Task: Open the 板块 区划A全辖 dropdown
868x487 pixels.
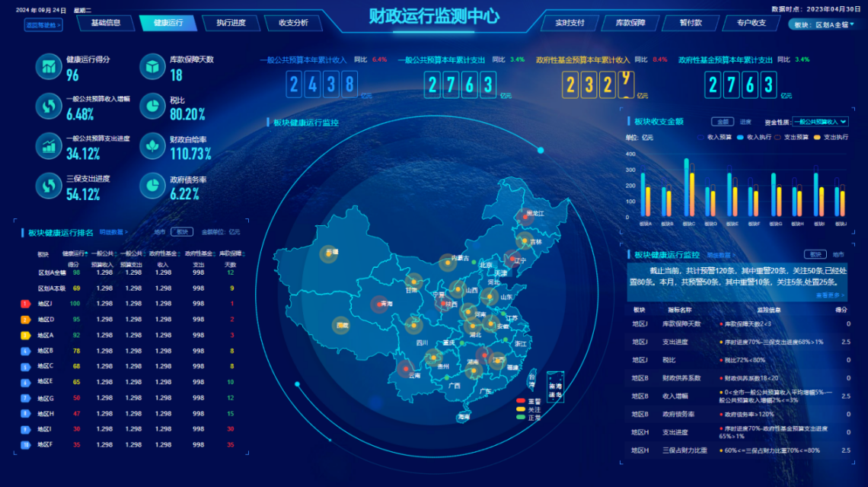Action: point(821,24)
